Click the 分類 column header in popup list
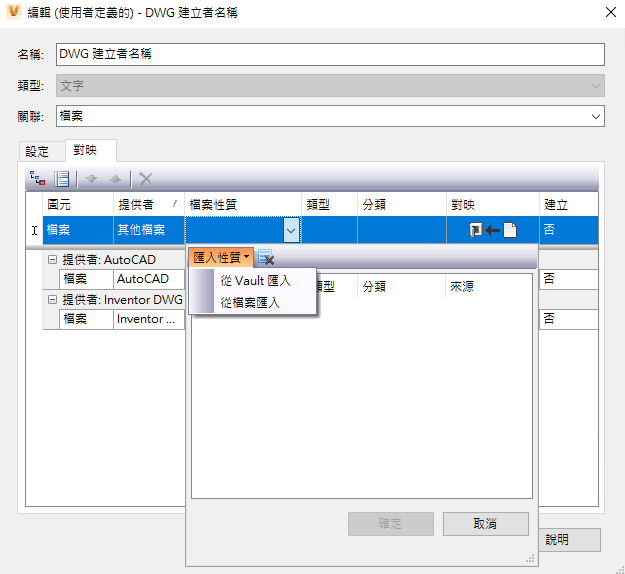The width and height of the screenshot is (625, 574). point(401,286)
